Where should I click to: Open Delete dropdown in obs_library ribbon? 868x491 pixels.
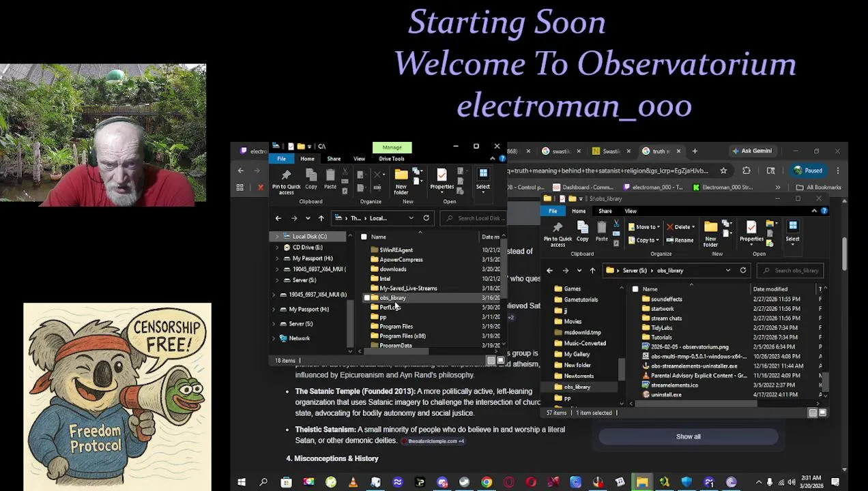pyautogui.click(x=681, y=227)
